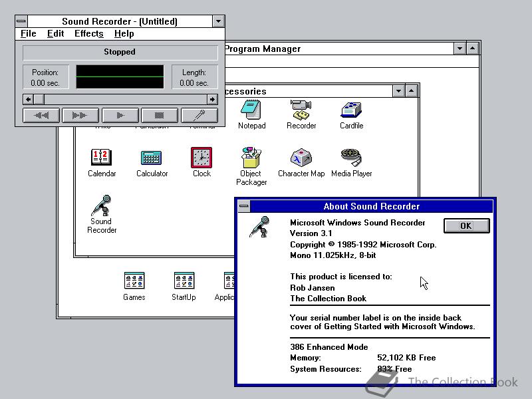Viewport: 532px width, 399px height.
Task: Click the Stop button in Sound Recorder
Action: [x=160, y=116]
